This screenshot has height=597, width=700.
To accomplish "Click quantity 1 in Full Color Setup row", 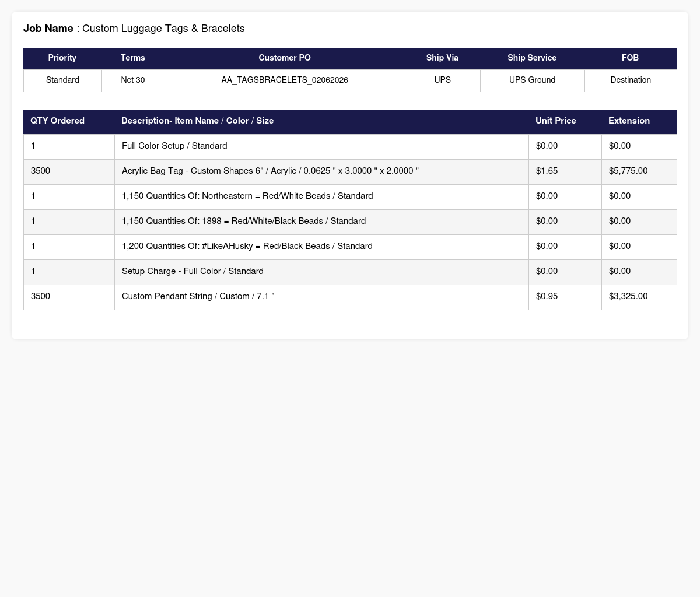I will pos(33,146).
